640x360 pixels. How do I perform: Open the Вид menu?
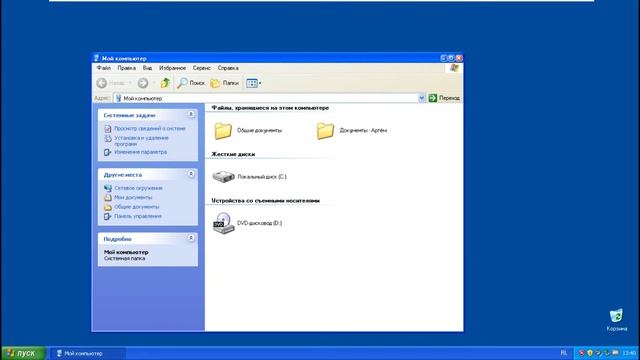coord(147,68)
